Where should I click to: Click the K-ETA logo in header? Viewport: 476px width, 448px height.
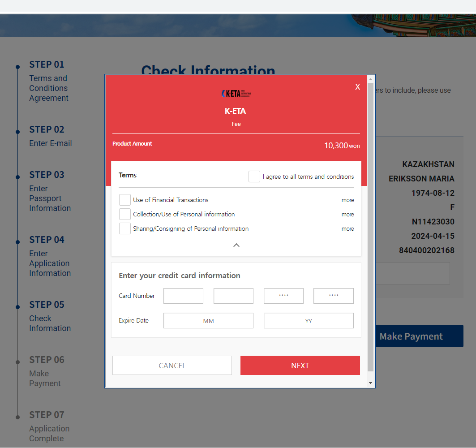pyautogui.click(x=236, y=94)
